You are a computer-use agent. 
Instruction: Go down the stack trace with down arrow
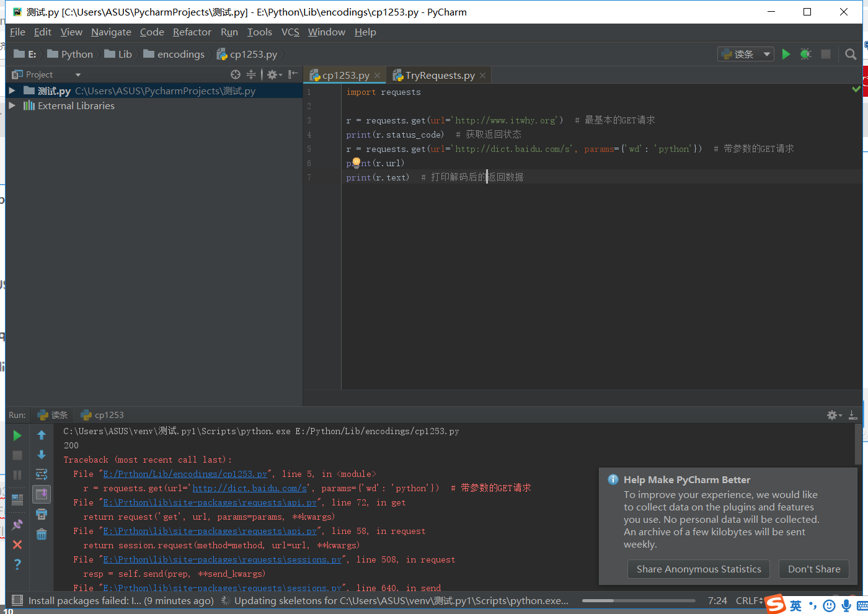[x=42, y=455]
